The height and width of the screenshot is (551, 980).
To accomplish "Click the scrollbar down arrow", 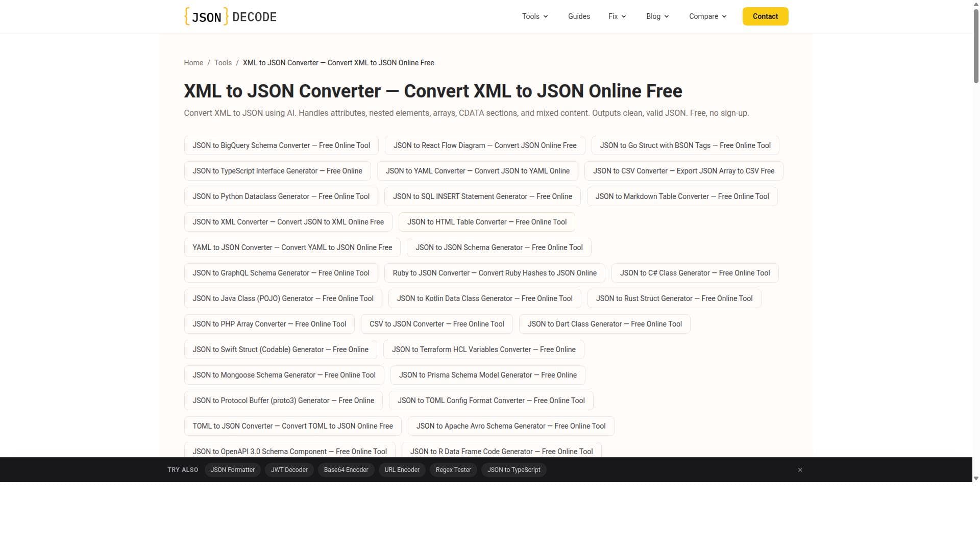I will click(976, 479).
